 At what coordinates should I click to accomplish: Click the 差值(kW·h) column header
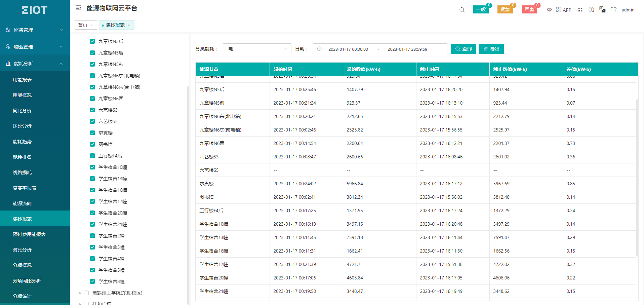(x=599, y=69)
